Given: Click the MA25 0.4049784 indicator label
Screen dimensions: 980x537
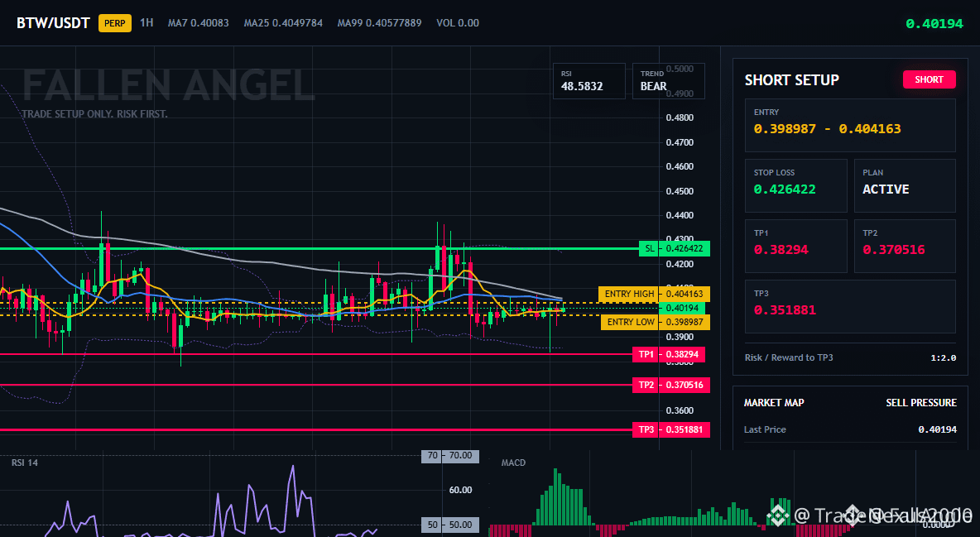Looking at the screenshot, I should coord(283,23).
